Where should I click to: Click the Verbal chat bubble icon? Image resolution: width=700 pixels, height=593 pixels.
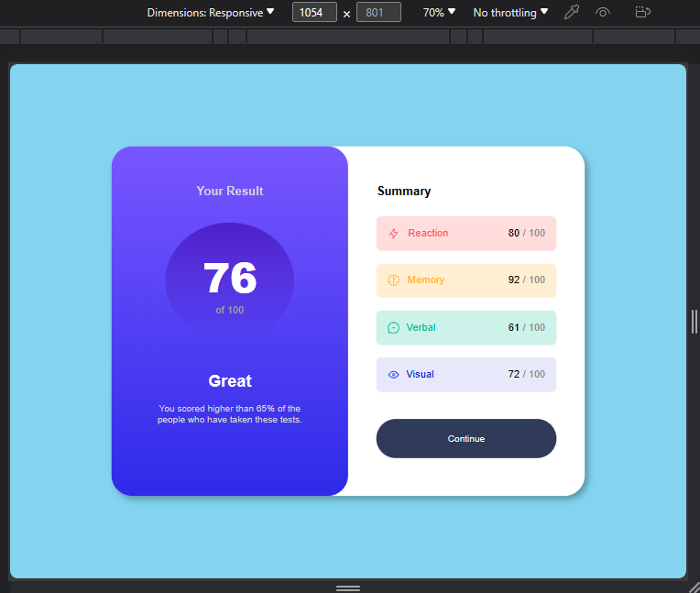pyautogui.click(x=393, y=328)
